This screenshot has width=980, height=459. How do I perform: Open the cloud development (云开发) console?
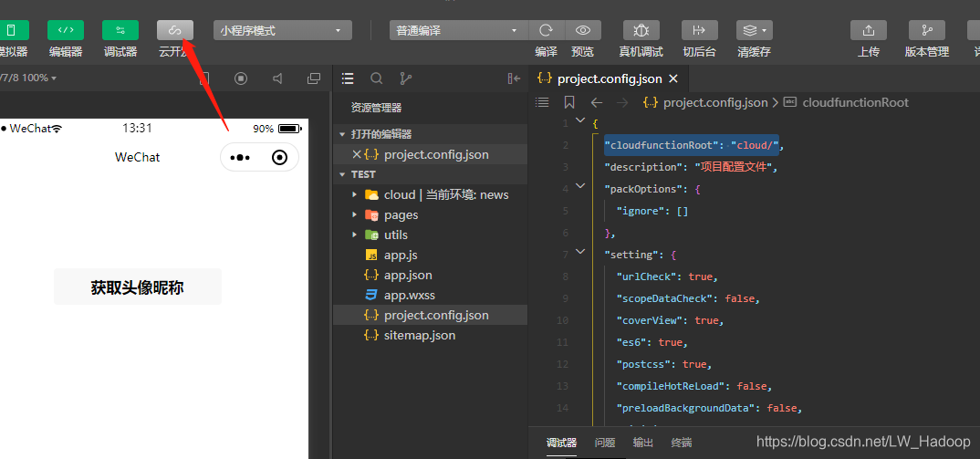tap(175, 30)
